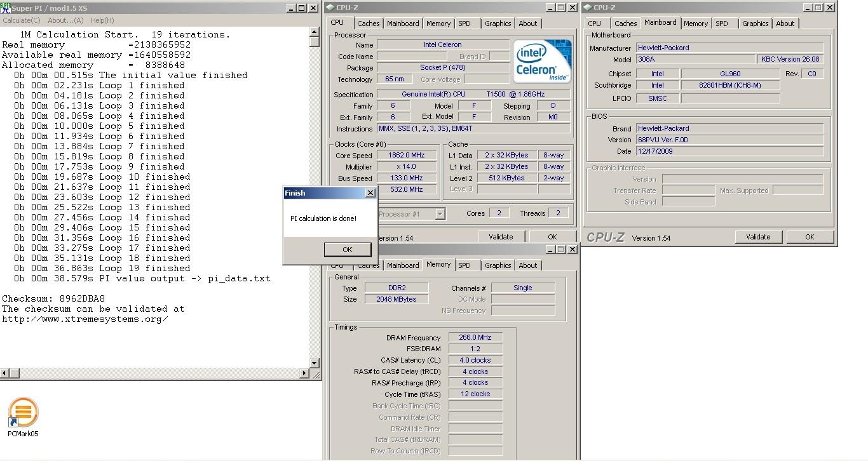
Task: Click the 'Loop 19 finished' output line
Action: pyautogui.click(x=102, y=268)
